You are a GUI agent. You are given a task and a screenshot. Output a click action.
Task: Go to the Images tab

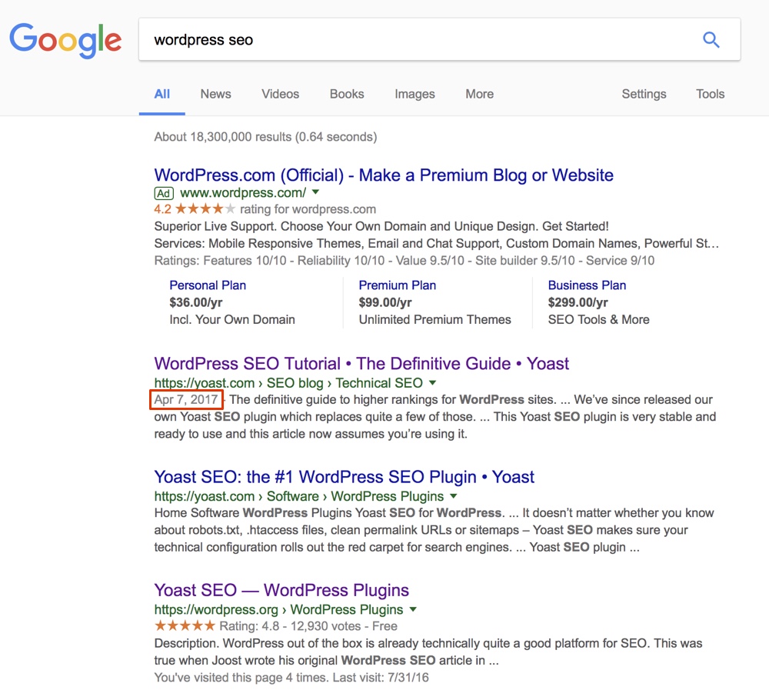tap(415, 94)
